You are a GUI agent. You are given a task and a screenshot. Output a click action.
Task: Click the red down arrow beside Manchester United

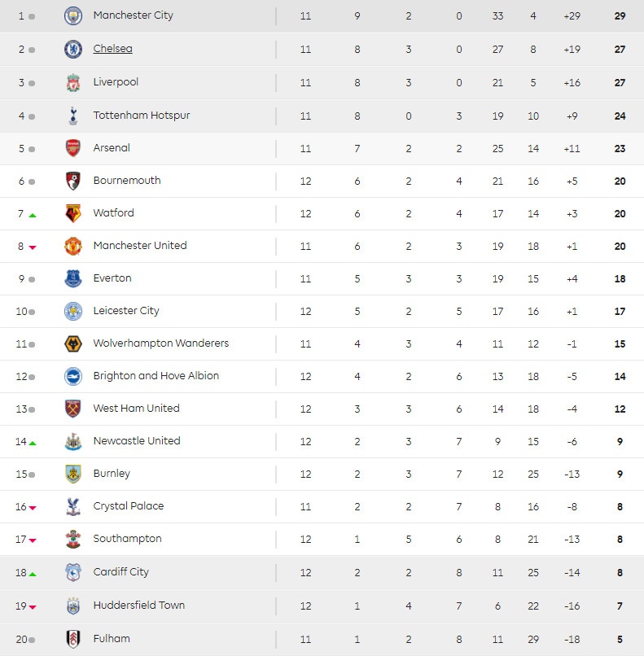(x=33, y=247)
